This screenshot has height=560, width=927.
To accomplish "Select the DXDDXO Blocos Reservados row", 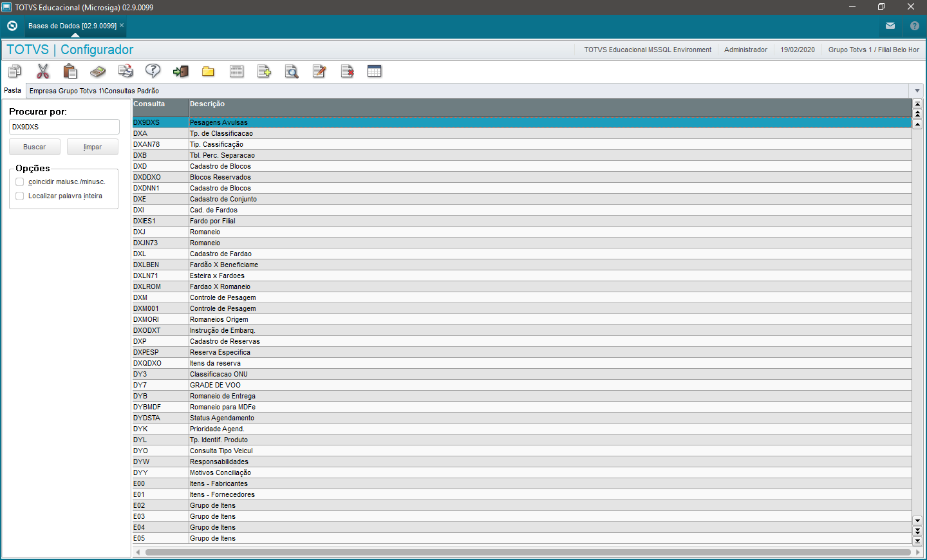I will 522,177.
